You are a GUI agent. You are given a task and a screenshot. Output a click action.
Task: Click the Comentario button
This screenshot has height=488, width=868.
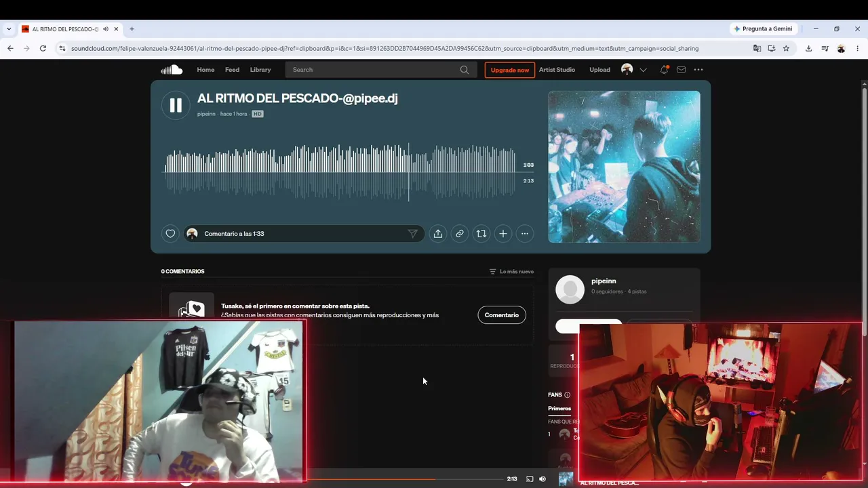(x=502, y=315)
